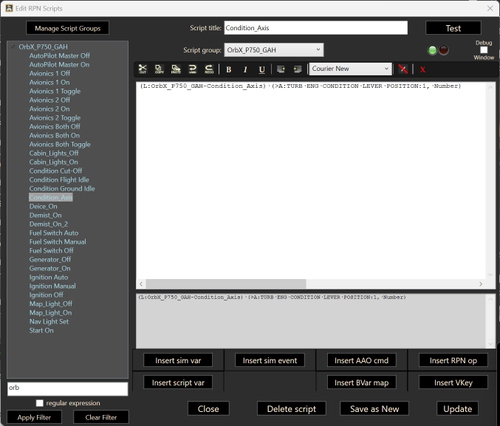
Task: Click the Redo icon in the editor toolbar
Action: 209,69
